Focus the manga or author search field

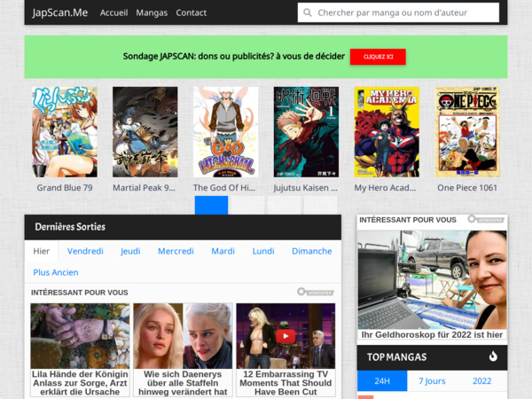(398, 12)
